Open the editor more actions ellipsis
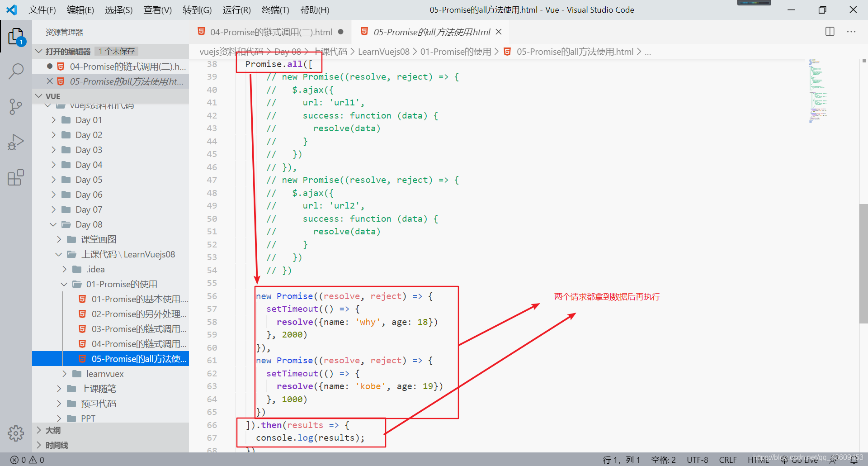The image size is (868, 466). (851, 32)
